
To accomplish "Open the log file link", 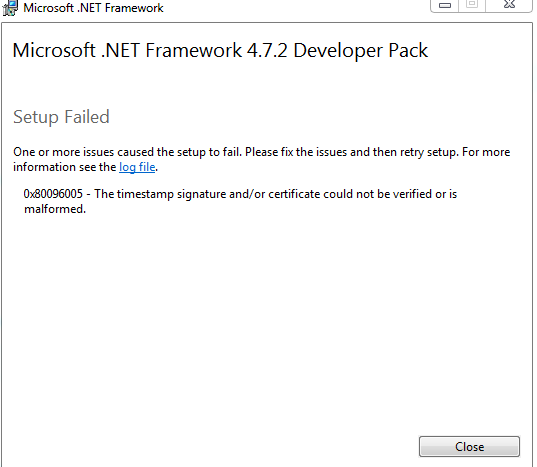I will (137, 167).
